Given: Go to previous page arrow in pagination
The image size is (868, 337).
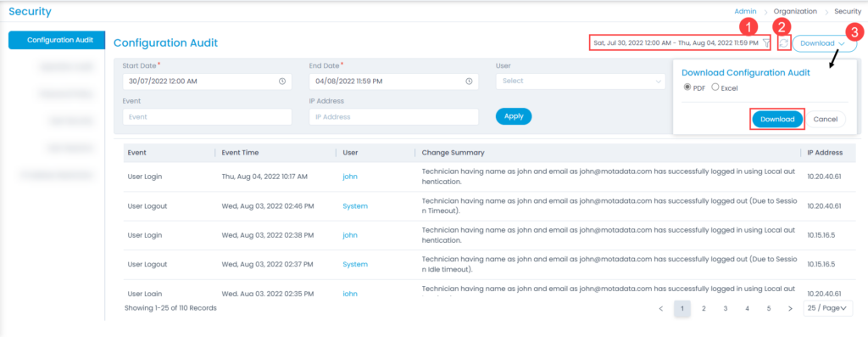Looking at the screenshot, I should pos(660,308).
